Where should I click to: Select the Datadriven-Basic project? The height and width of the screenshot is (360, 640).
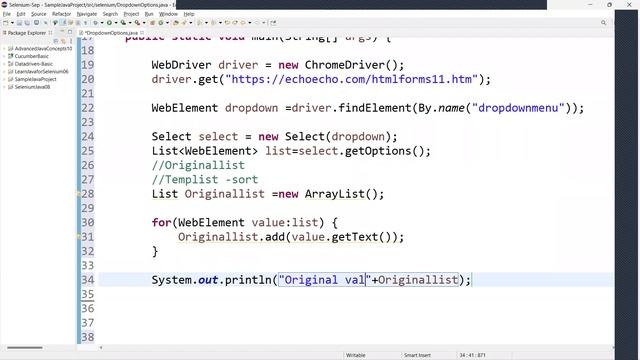33,64
